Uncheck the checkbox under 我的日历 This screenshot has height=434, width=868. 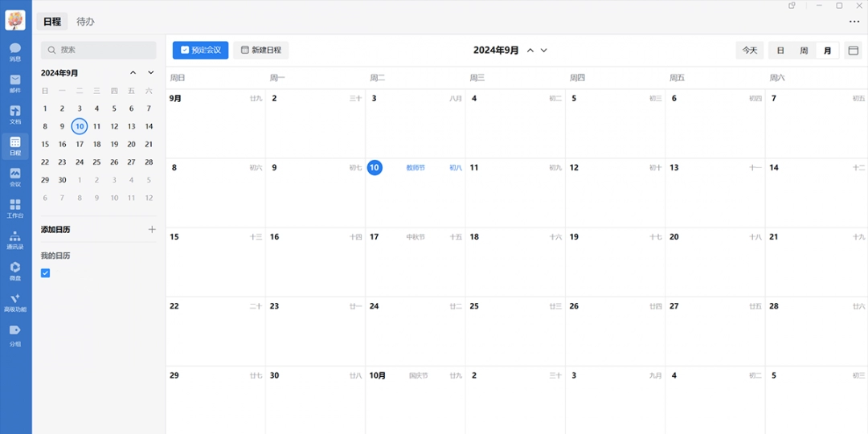point(46,273)
